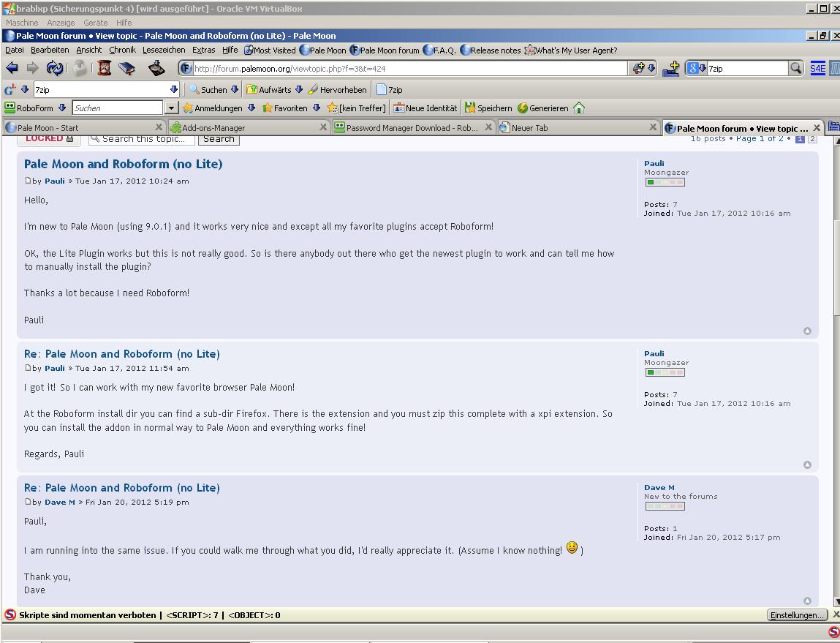This screenshot has width=840, height=643.
Task: Click the Einstellungen... button
Action: (797, 615)
